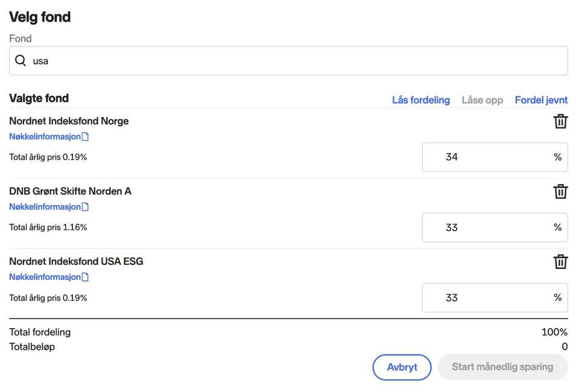Click the 'Velg fond' heading

40,17
